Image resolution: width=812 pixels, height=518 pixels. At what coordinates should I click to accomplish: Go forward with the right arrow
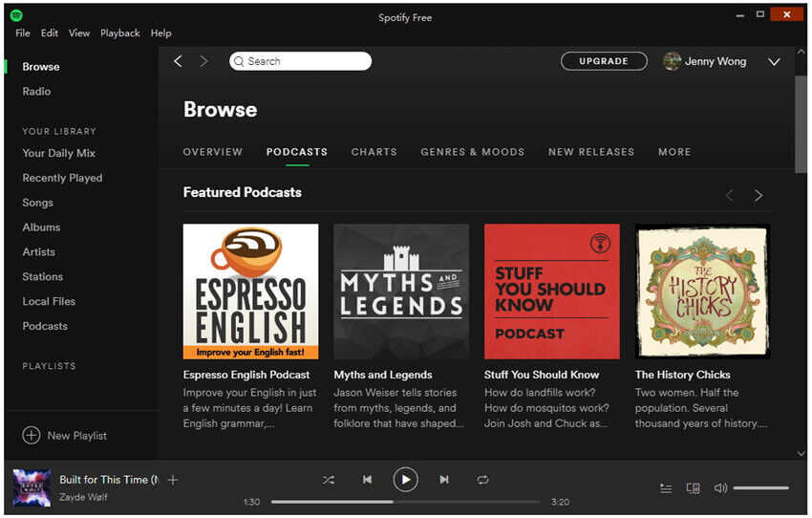tap(203, 61)
